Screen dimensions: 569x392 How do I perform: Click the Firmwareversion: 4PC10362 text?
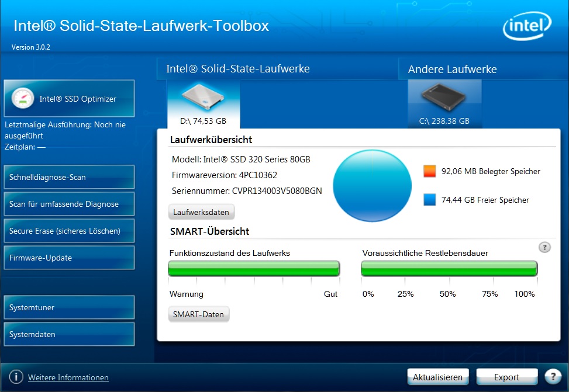[x=224, y=175]
